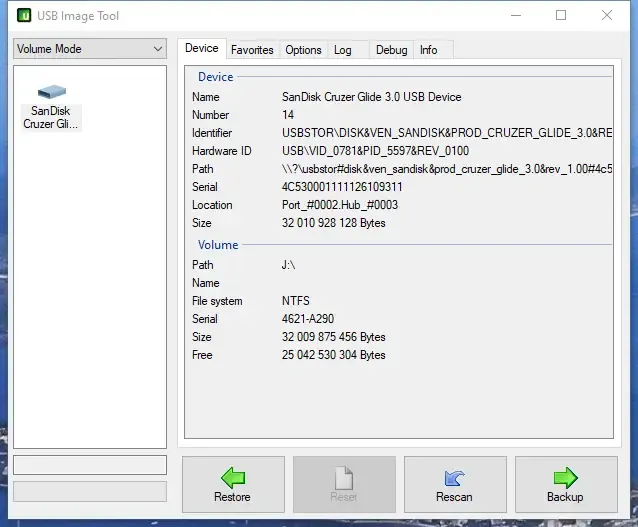Click the Location value 'Port_#0002.Hub_#0003'
Screen dimensions: 638x527
(x=340, y=205)
